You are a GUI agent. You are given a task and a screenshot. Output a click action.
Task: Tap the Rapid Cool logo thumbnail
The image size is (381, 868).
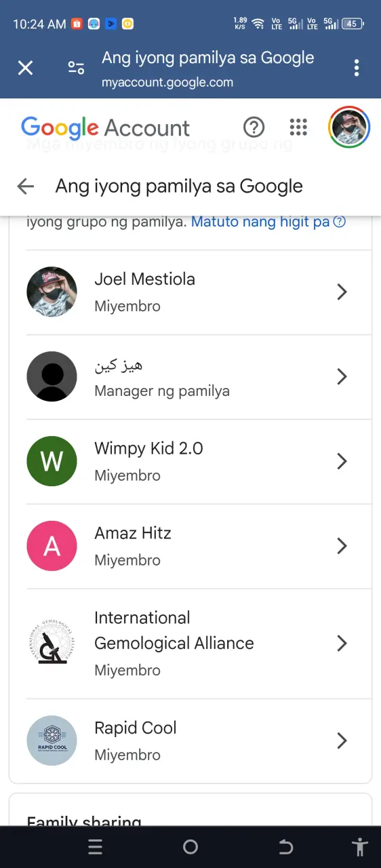(x=52, y=741)
